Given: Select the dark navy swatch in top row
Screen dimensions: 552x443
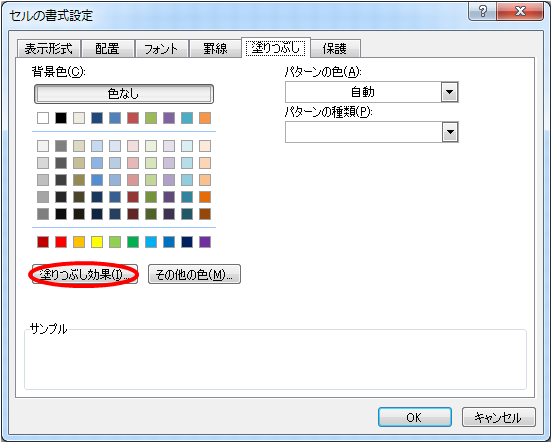Looking at the screenshot, I should pos(97,118).
